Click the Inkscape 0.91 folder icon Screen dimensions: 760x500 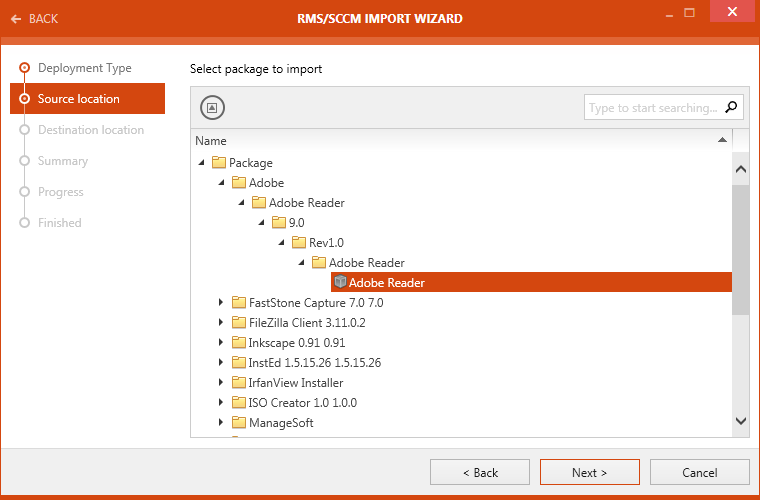(x=238, y=343)
